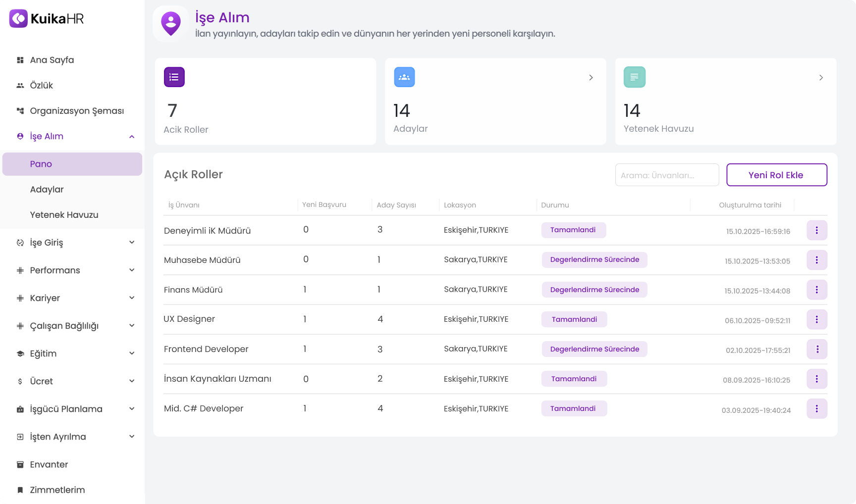856x504 pixels.
Task: Click the İşe Alım header avatar icon
Action: tap(170, 23)
